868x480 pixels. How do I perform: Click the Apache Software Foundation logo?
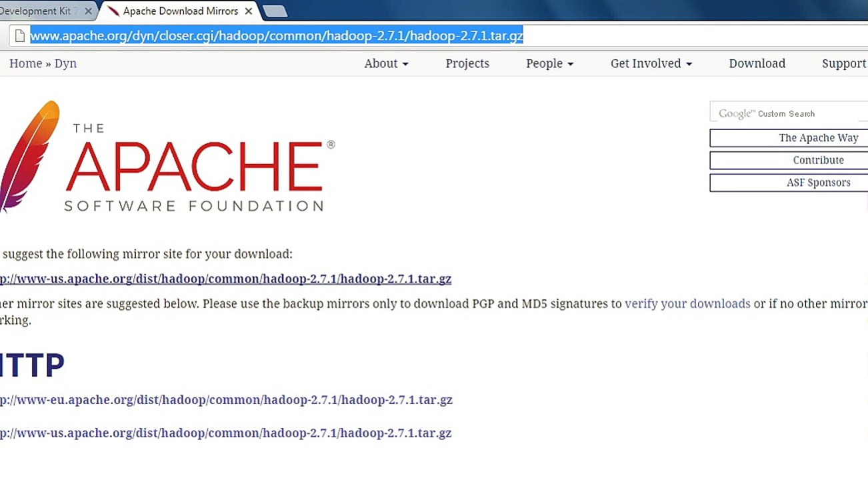167,157
